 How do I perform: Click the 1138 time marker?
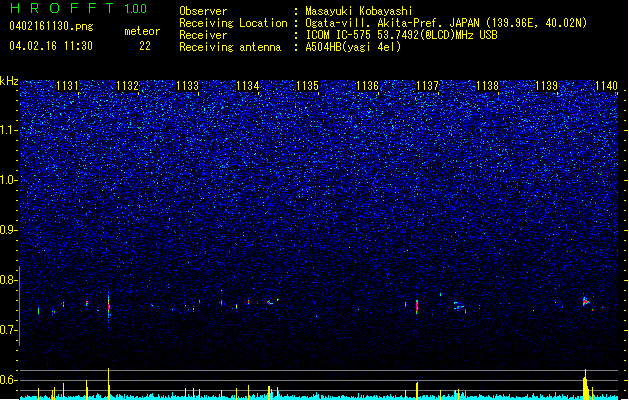pos(487,86)
